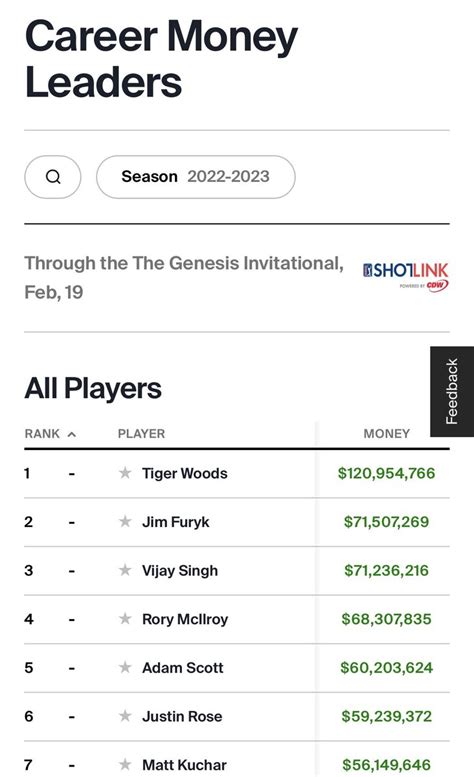The height and width of the screenshot is (777, 474).
Task: Toggle star next to Rory McIlroy
Action: click(125, 618)
